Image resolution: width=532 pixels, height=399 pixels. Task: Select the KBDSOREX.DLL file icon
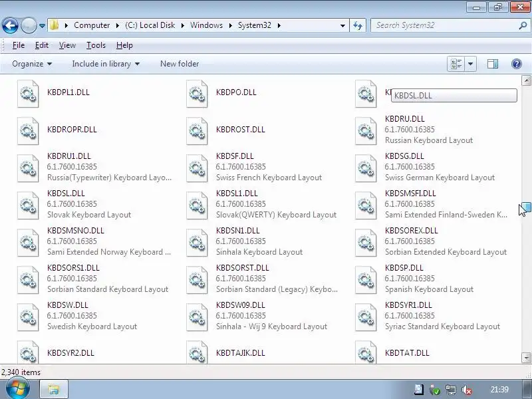[x=366, y=243]
